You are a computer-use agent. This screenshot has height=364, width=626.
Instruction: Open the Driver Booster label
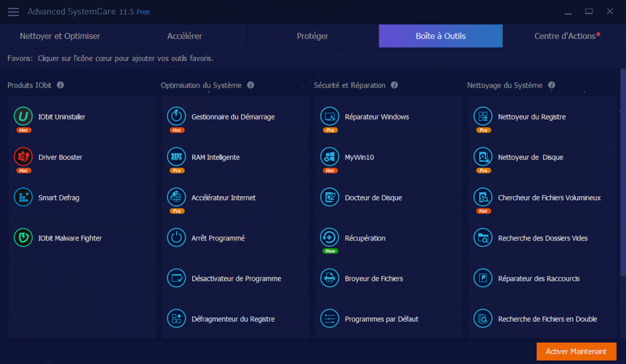[x=61, y=157]
